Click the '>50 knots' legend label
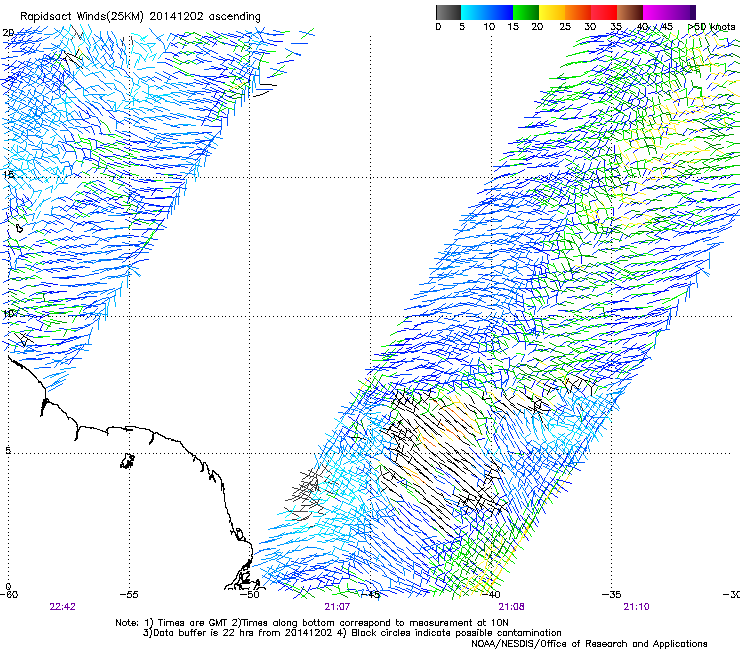The width and height of the screenshot is (740, 650). click(712, 27)
